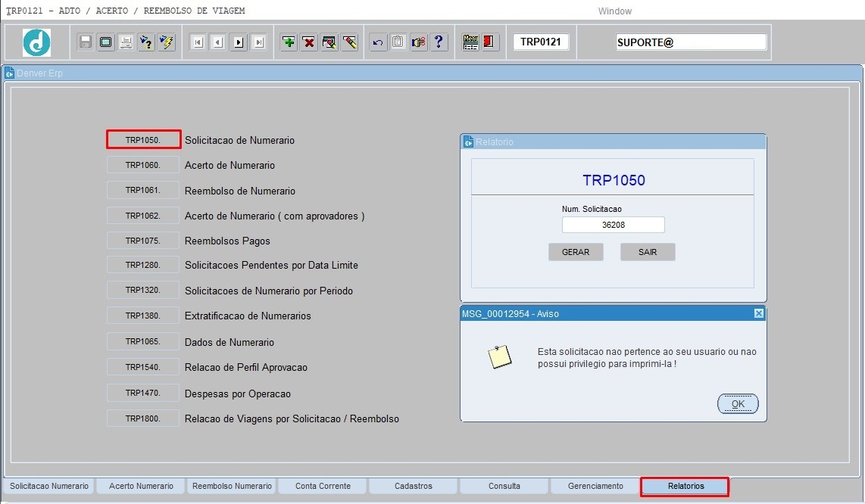The width and height of the screenshot is (865, 504).
Task: Select the Gerenciamento tab
Action: tap(594, 486)
